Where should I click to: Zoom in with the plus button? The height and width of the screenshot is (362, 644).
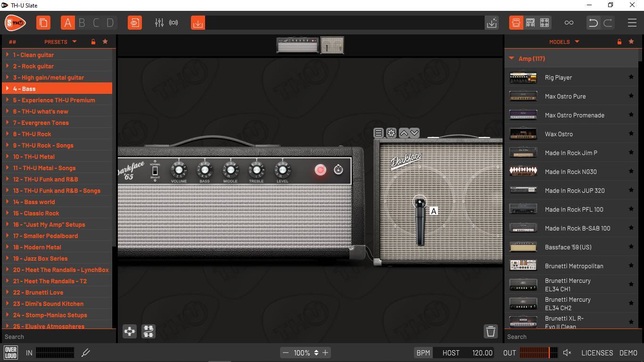(x=325, y=353)
